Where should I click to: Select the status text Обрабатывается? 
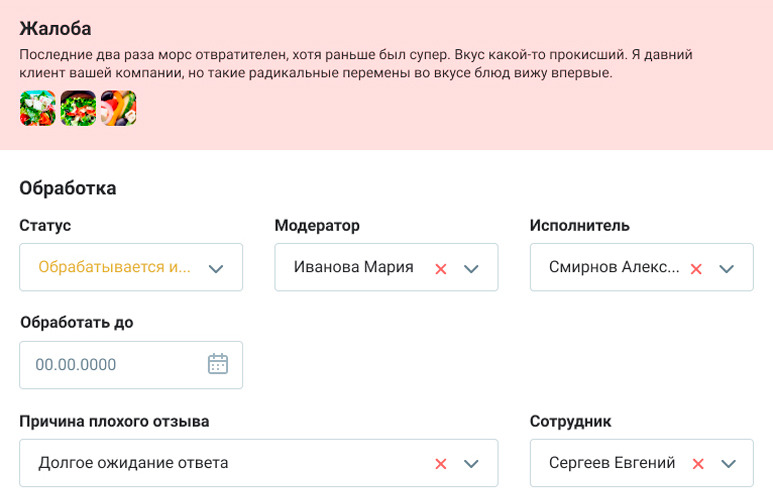click(x=114, y=267)
